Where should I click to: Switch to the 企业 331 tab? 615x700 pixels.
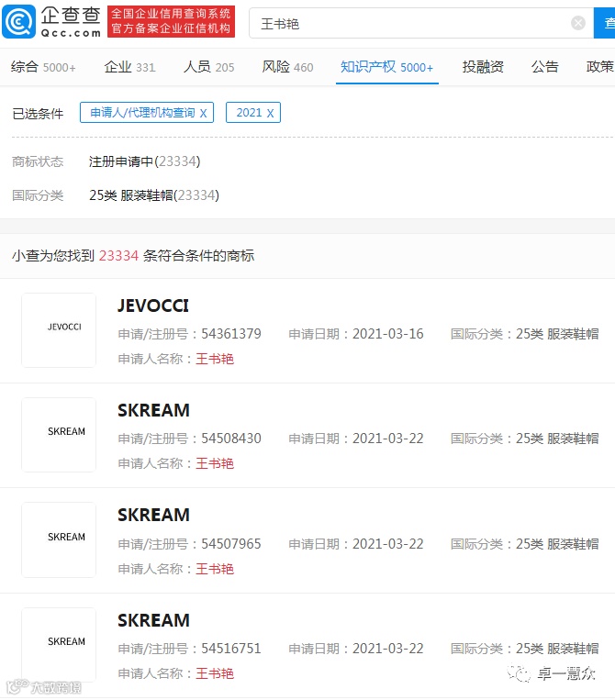[x=129, y=67]
